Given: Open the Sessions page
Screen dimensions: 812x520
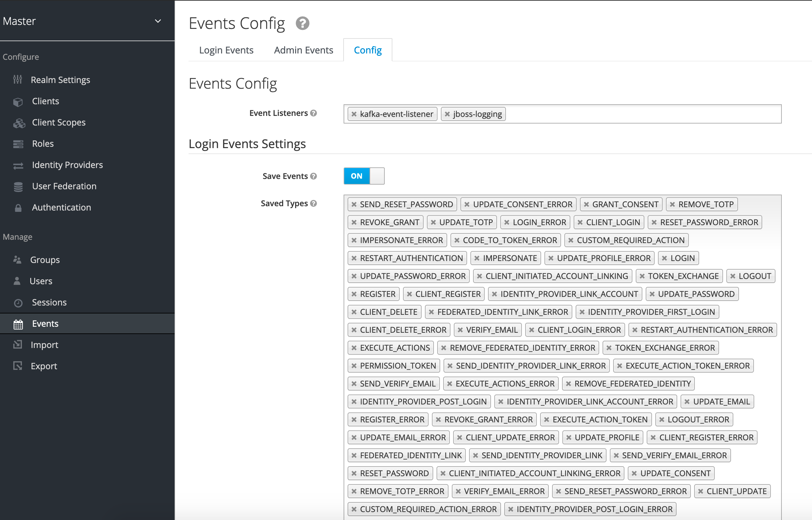Looking at the screenshot, I should coord(49,302).
